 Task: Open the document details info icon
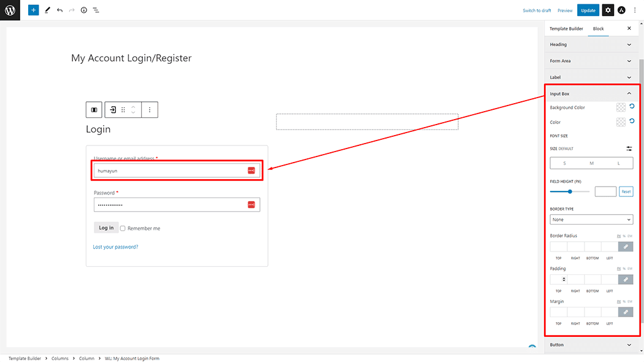coord(84,10)
